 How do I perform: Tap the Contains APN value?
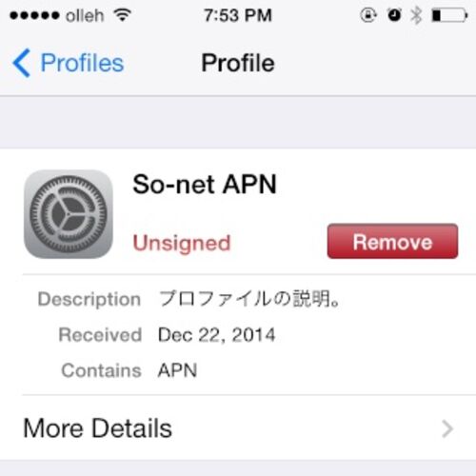point(177,370)
